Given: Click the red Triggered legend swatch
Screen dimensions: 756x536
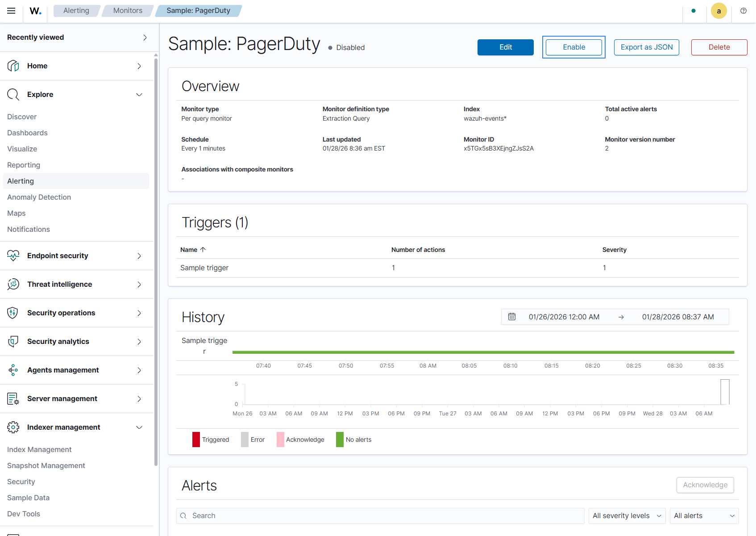Looking at the screenshot, I should coord(196,440).
